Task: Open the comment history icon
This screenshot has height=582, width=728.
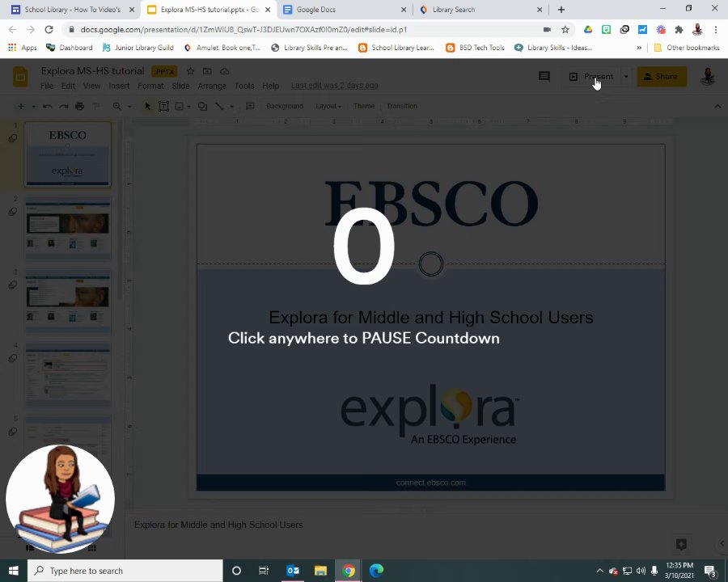Action: [544, 77]
